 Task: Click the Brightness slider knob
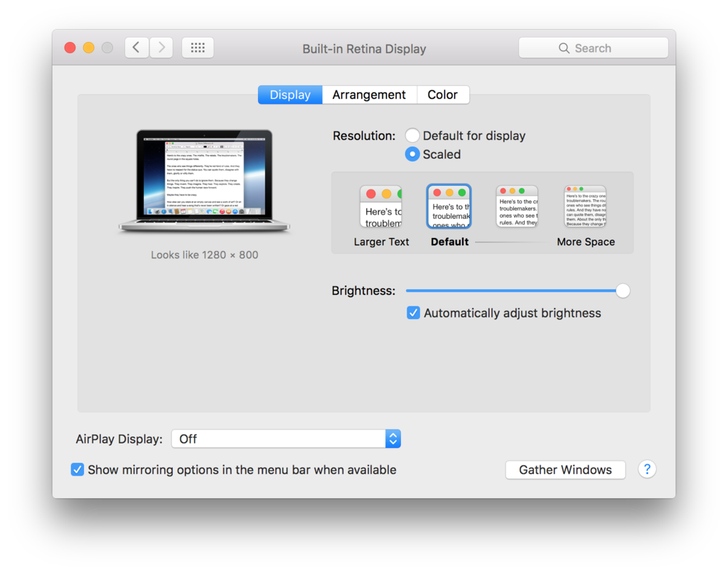[623, 291]
